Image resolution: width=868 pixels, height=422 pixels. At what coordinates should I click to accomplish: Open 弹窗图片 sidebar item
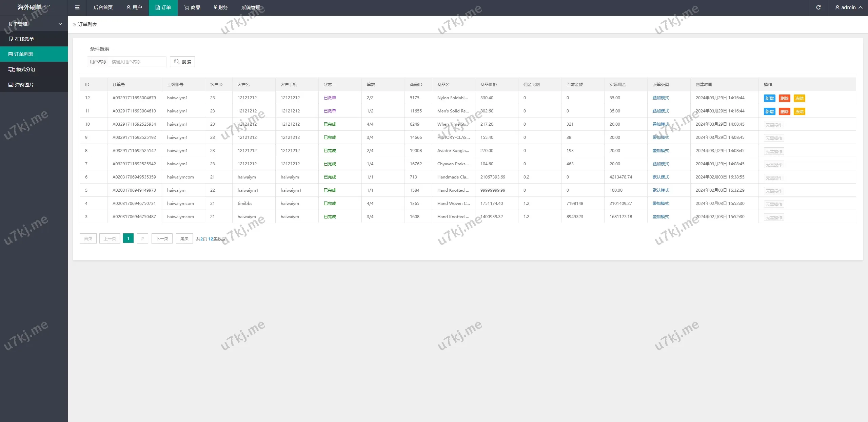coord(24,85)
